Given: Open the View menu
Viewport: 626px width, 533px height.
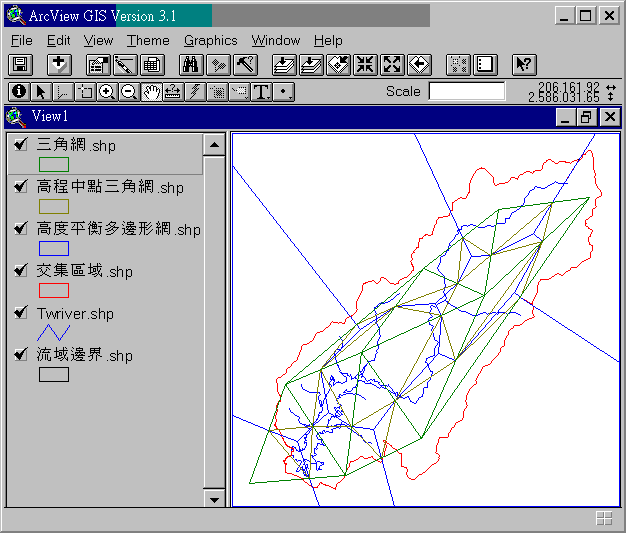Looking at the screenshot, I should 98,40.
